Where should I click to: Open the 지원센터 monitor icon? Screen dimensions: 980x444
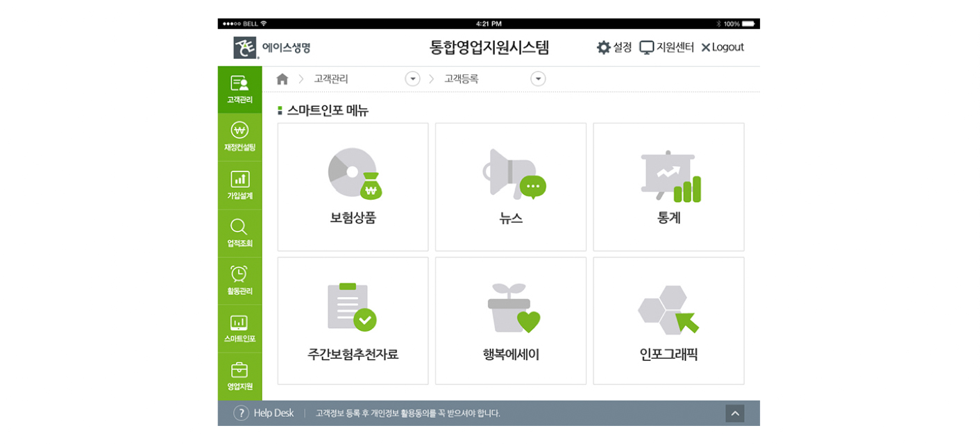(x=647, y=47)
